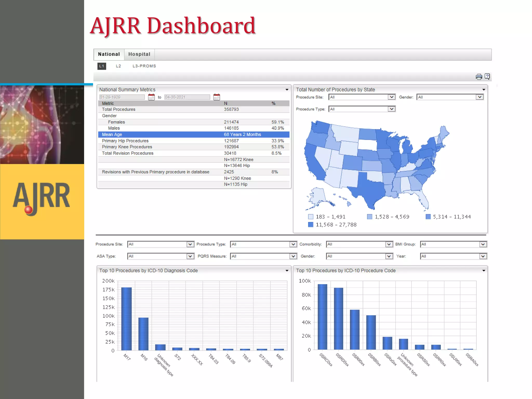This screenshot has height=399, width=532.
Task: Open the start date calendar picker
Action: tap(151, 97)
